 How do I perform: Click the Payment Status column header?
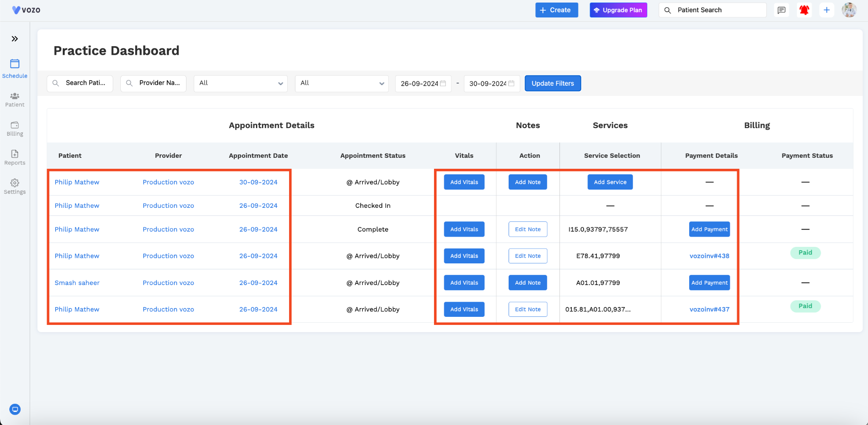point(807,156)
